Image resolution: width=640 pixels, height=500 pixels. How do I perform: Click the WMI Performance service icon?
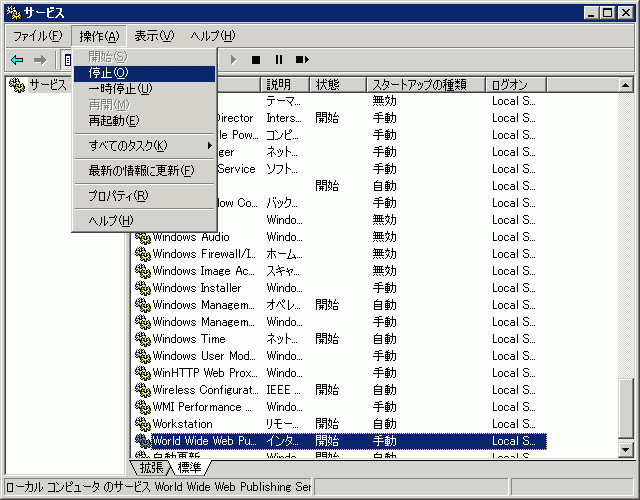click(143, 407)
